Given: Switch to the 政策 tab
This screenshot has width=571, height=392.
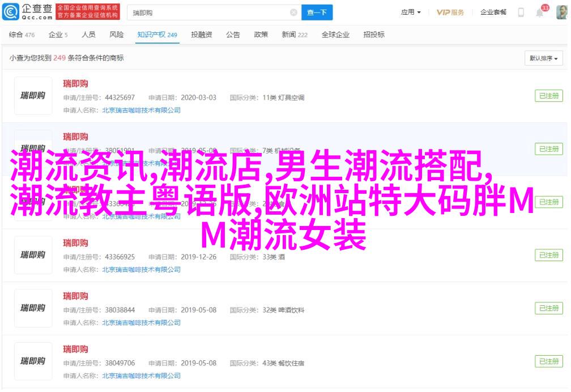Looking at the screenshot, I should [261, 35].
